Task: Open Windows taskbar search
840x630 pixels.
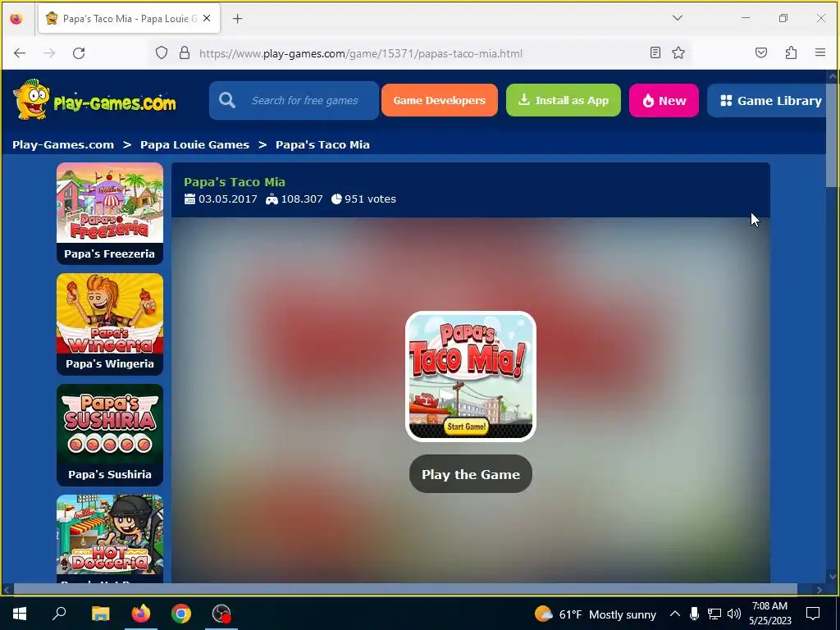Action: point(59,614)
